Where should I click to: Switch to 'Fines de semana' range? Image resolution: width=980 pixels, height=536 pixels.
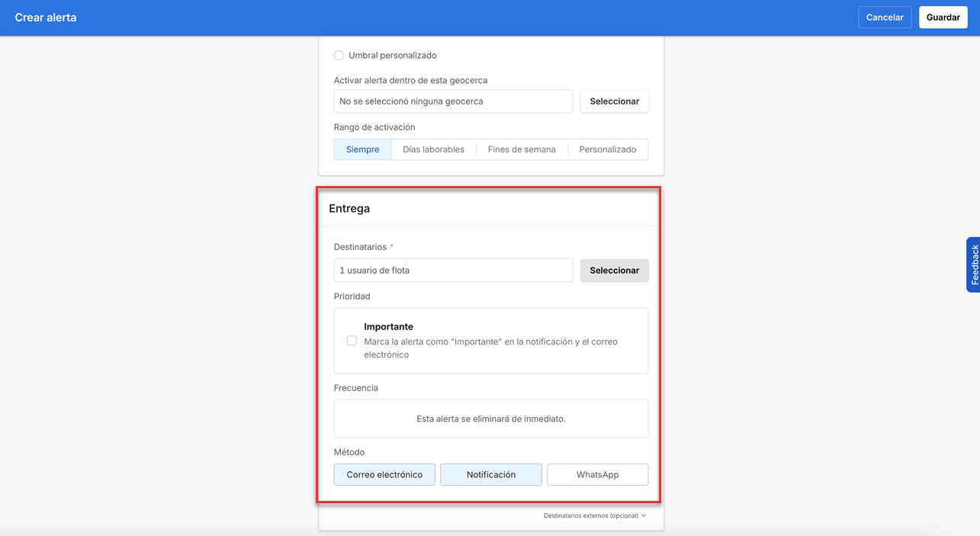pyautogui.click(x=522, y=149)
